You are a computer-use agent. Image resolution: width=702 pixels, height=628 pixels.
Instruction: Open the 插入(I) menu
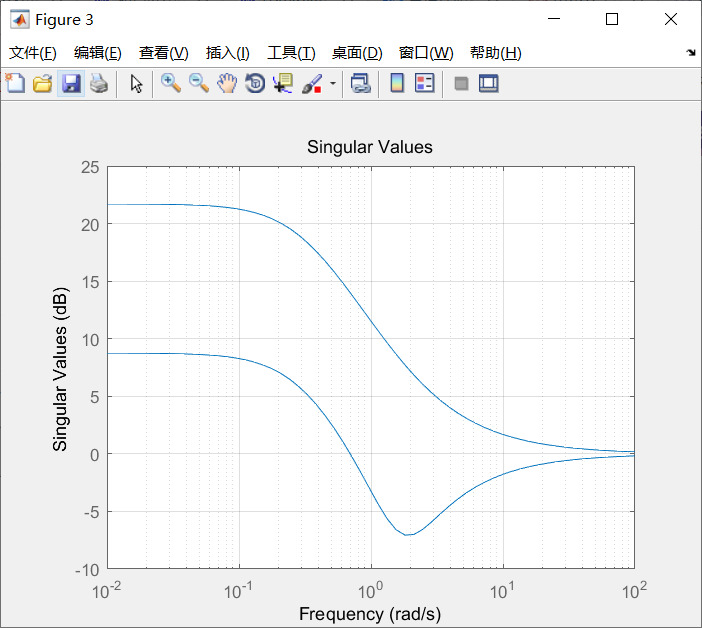tap(227, 53)
